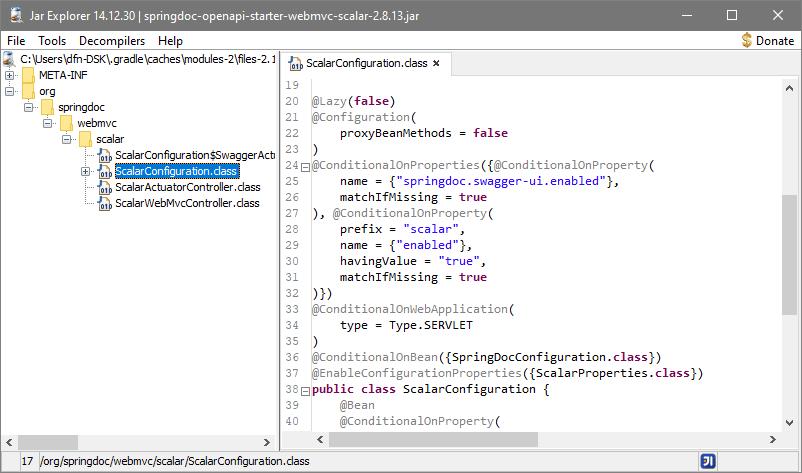Image resolution: width=802 pixels, height=473 pixels.
Task: Collapse the scalar folder node
Action: pos(66,139)
